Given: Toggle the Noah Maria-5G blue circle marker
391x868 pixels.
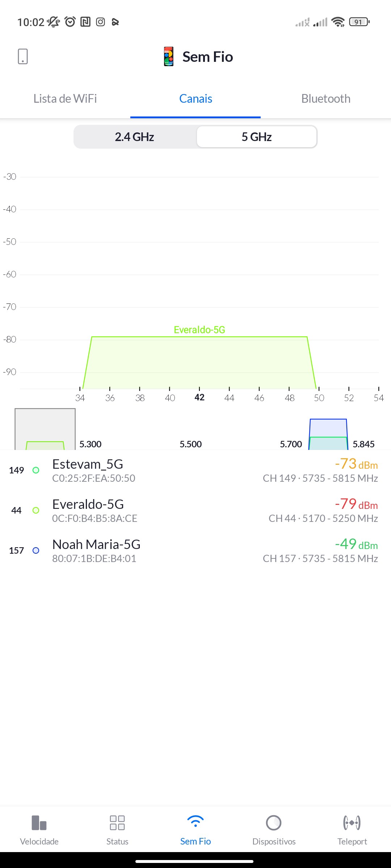Looking at the screenshot, I should click(x=36, y=550).
